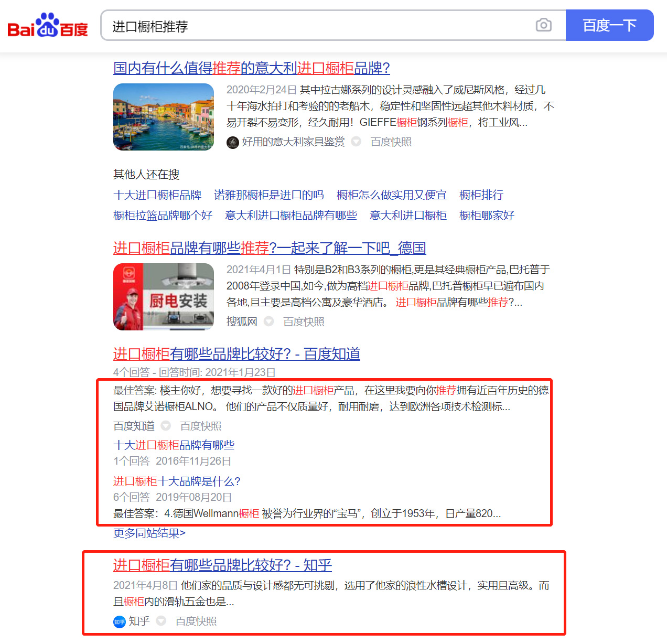Search related term 橱柜怎么做实用又便宜
Screen dimensions: 667x644
(392, 195)
